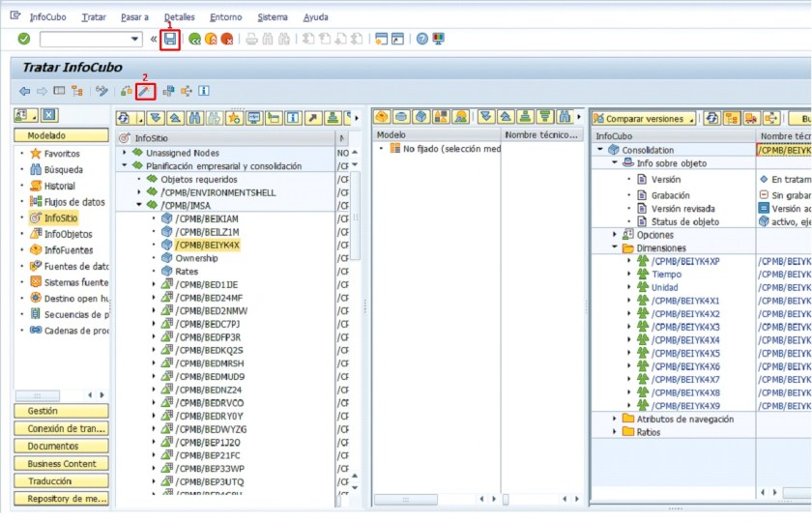Click the Business Content button
The height and width of the screenshot is (522, 812).
[x=61, y=464]
